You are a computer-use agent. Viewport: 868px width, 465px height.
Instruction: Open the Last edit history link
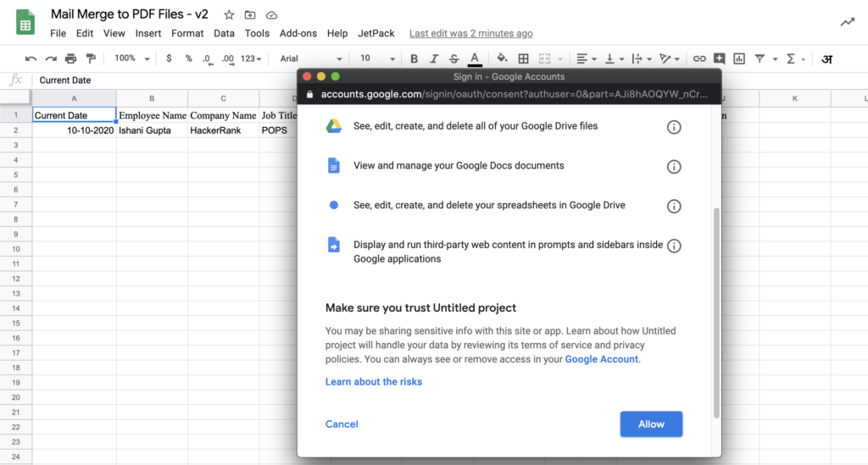pos(471,33)
